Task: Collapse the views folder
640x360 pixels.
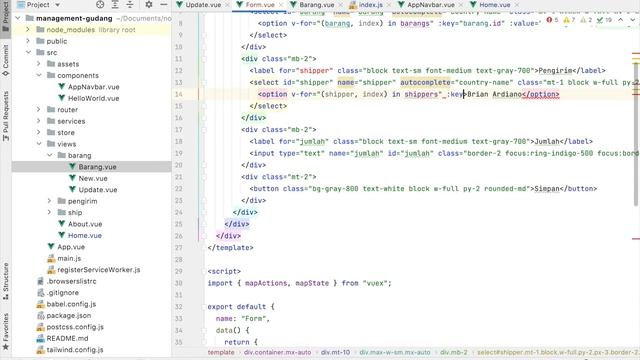Action: pos(39,144)
